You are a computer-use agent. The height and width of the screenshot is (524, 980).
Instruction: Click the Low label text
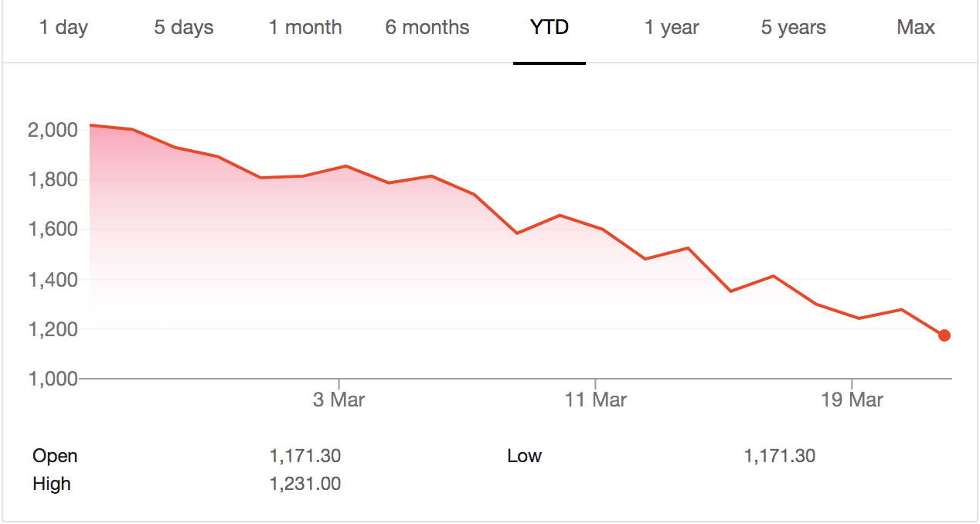coord(525,456)
